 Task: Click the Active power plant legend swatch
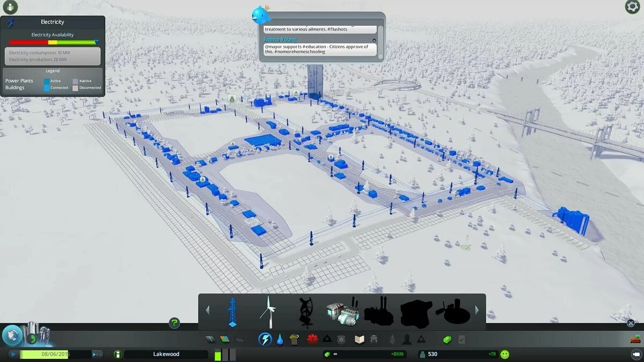coord(47,81)
